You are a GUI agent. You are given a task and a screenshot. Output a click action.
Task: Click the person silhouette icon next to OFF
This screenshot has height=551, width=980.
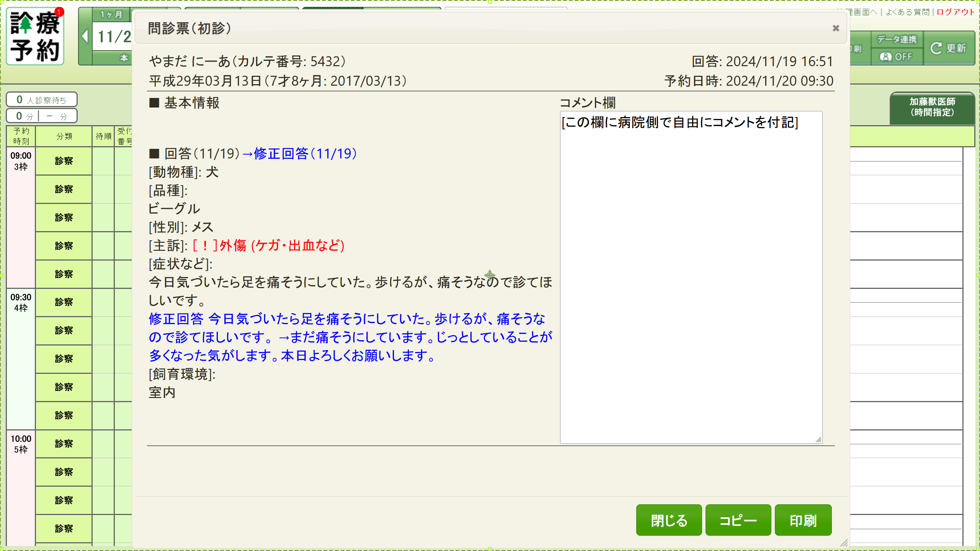click(885, 57)
